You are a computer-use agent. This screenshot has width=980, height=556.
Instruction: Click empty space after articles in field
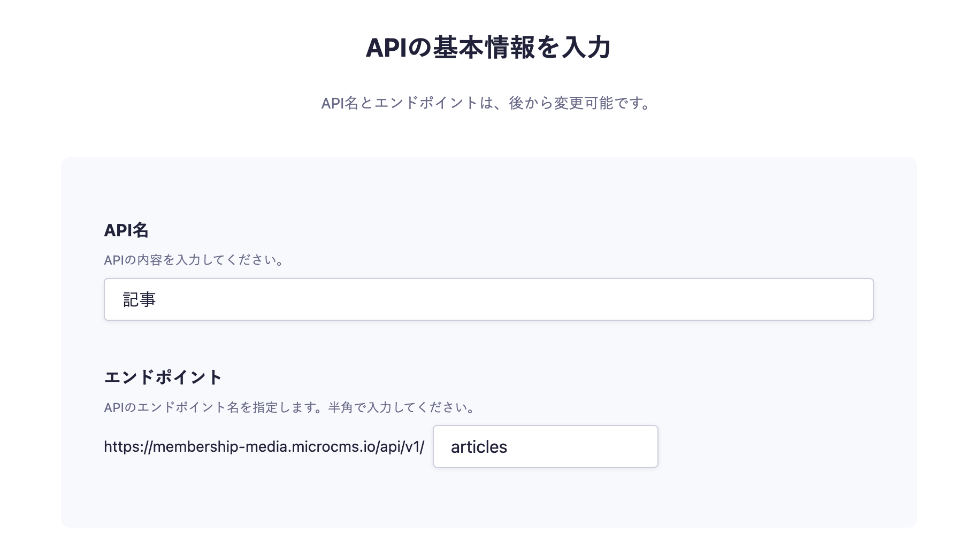(588, 446)
